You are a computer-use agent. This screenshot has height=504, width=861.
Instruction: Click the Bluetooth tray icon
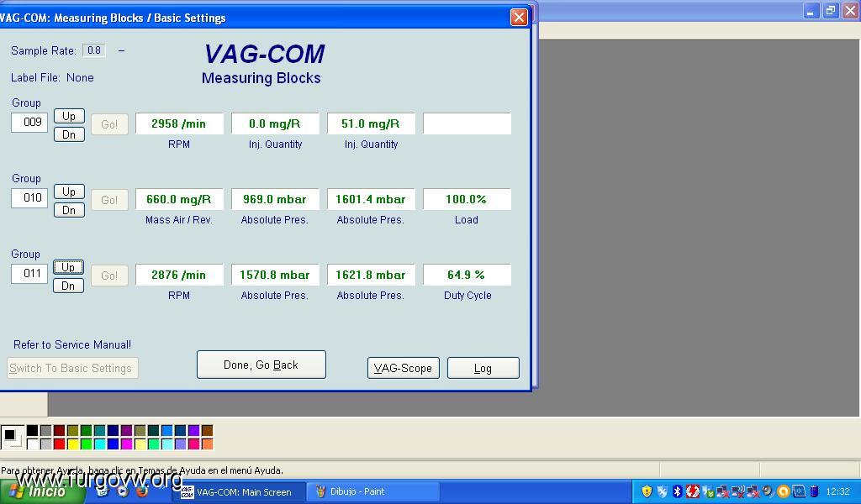pos(678,491)
